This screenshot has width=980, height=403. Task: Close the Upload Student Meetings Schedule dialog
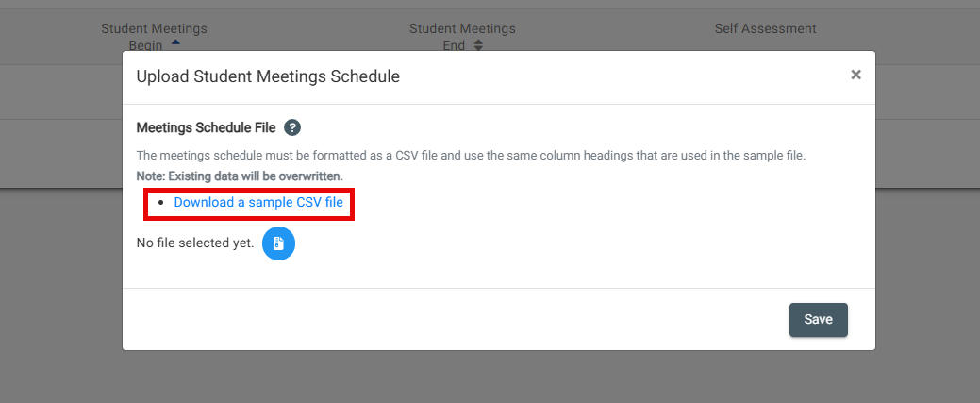(855, 76)
